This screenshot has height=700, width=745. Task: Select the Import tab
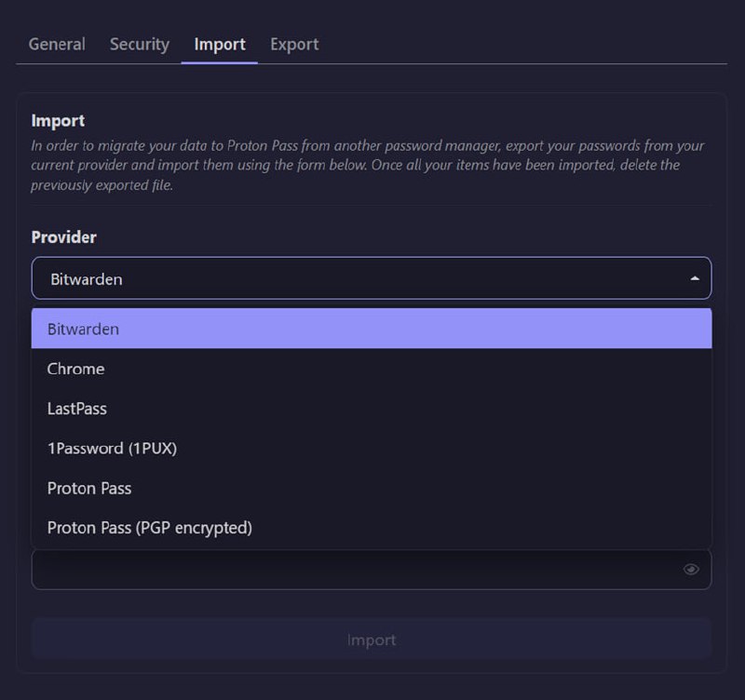pos(220,44)
